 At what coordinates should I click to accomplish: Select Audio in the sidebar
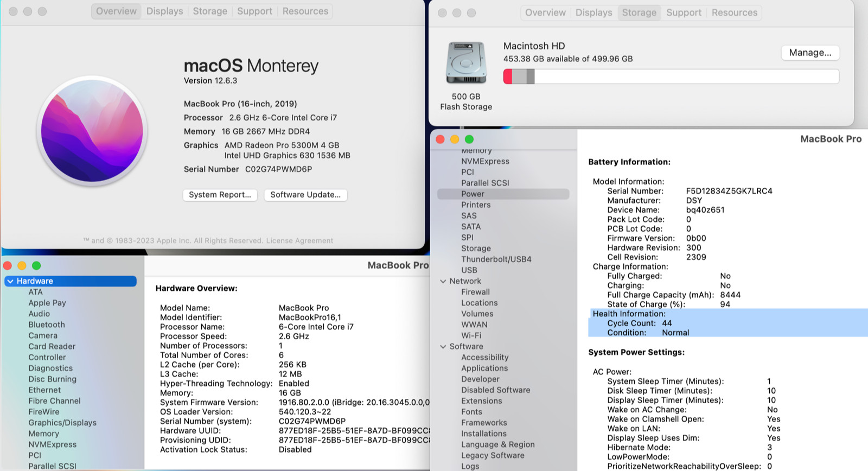click(x=39, y=314)
